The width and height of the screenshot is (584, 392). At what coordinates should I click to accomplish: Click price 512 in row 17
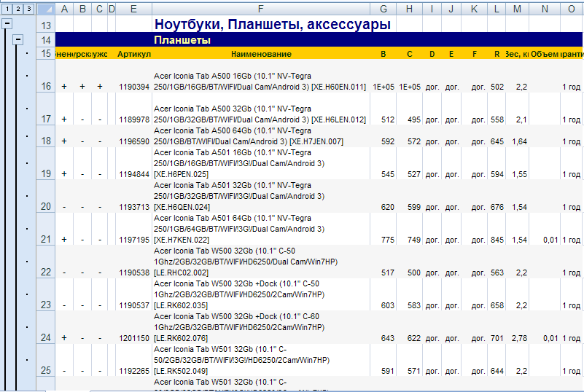(388, 120)
